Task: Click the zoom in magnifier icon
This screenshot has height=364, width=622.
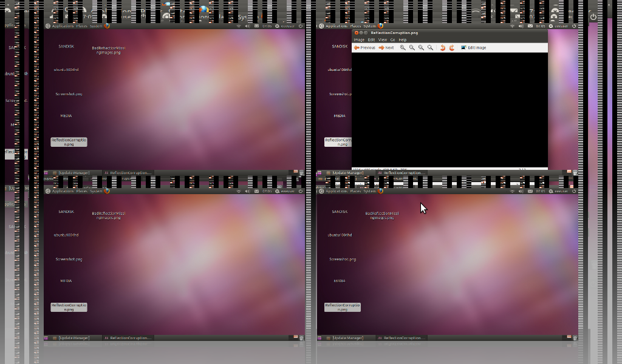Action: pyautogui.click(x=403, y=47)
